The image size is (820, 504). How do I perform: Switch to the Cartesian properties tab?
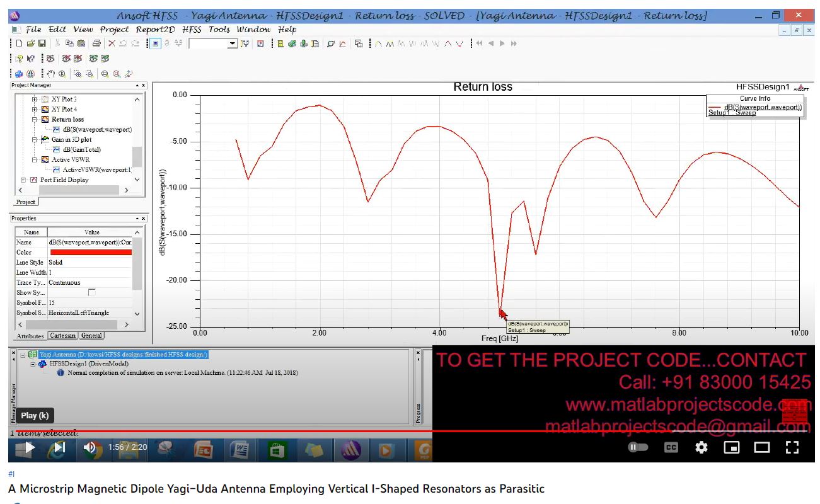(63, 336)
